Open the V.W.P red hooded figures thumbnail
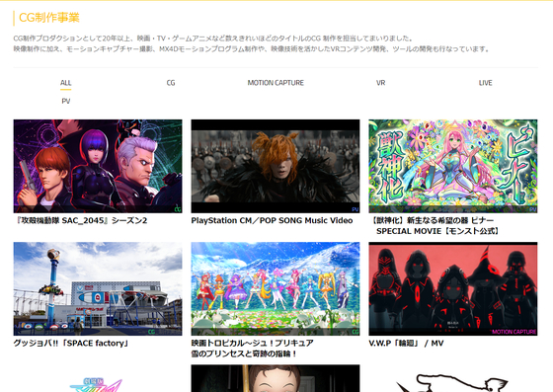This screenshot has height=392, width=553. (453, 288)
